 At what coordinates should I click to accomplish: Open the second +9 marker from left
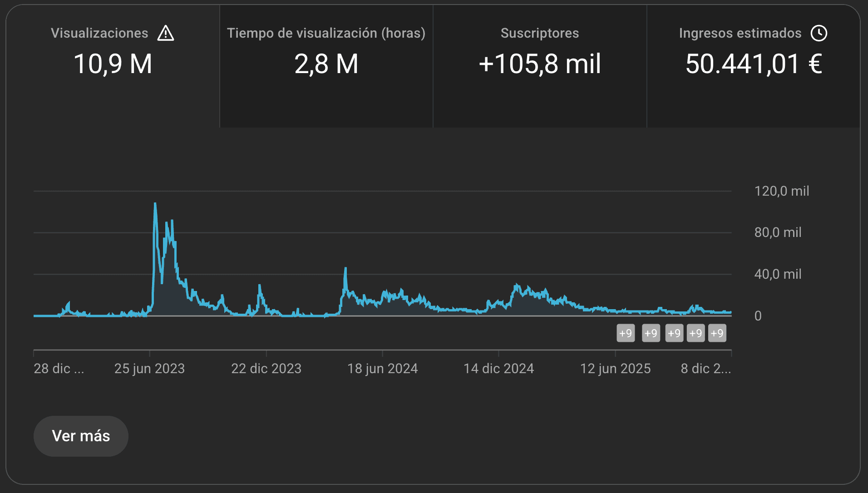coord(651,333)
